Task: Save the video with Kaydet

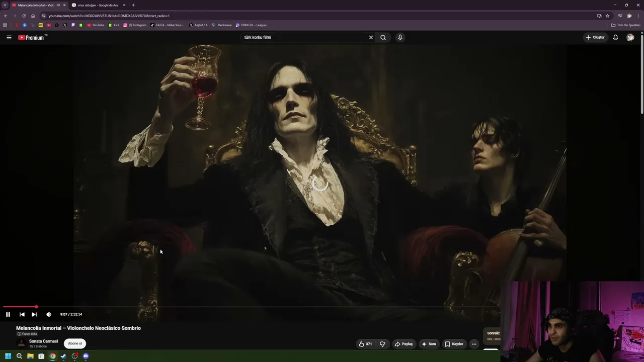Action: tap(454, 344)
